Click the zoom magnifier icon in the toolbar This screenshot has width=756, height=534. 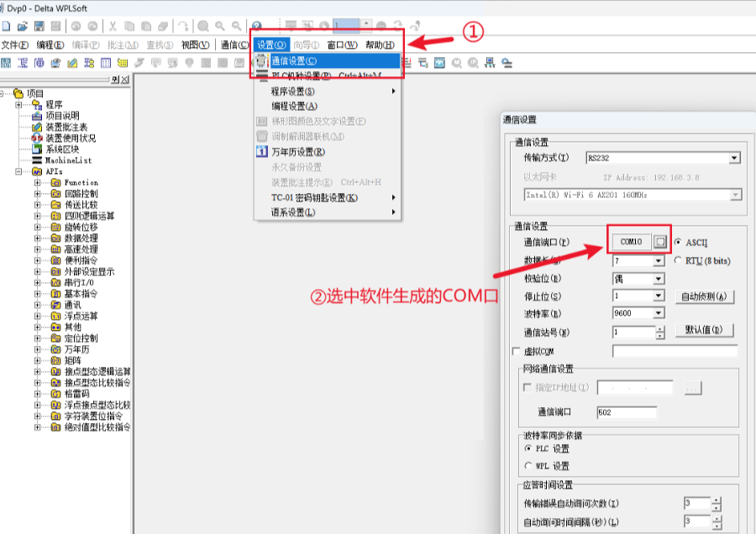click(203, 26)
